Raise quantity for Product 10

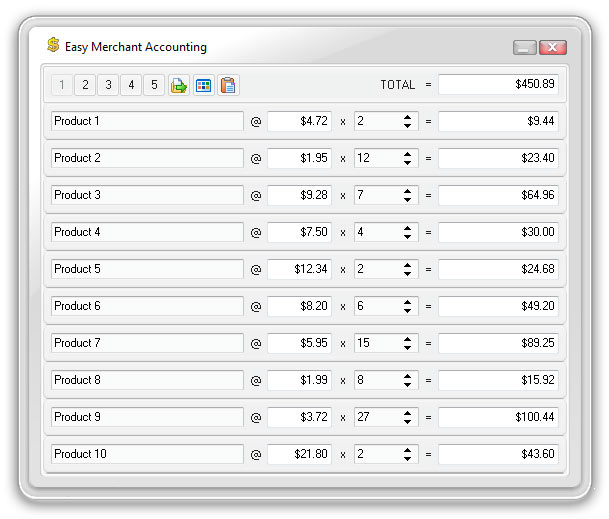(408, 450)
